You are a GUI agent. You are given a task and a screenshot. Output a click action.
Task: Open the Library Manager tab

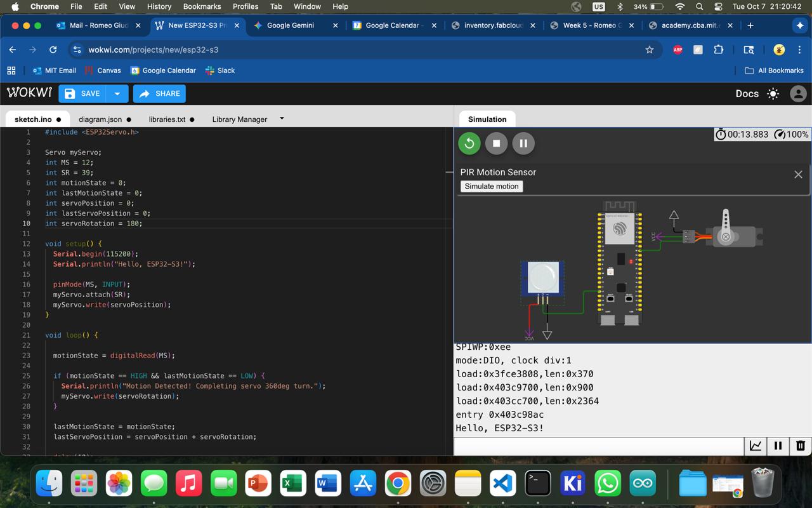(239, 119)
